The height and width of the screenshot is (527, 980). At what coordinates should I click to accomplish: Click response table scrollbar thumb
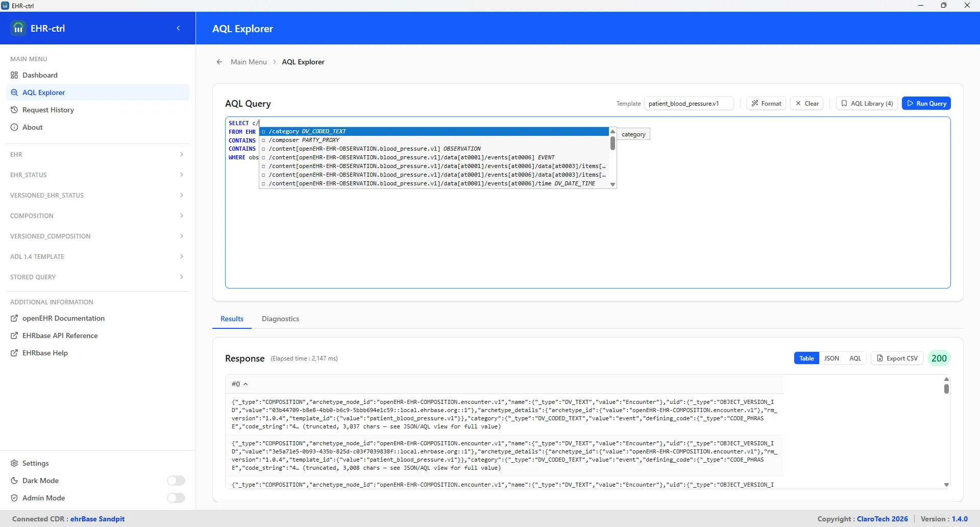[946, 389]
